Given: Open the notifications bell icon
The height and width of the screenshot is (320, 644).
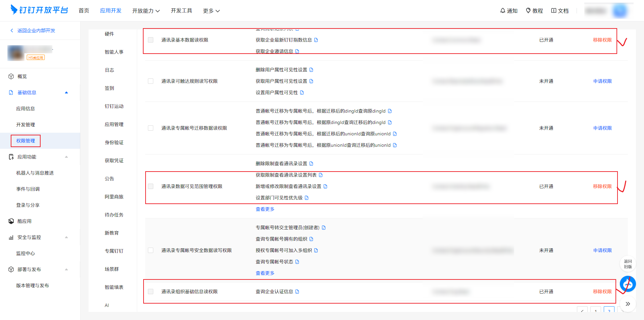Looking at the screenshot, I should pos(502,11).
